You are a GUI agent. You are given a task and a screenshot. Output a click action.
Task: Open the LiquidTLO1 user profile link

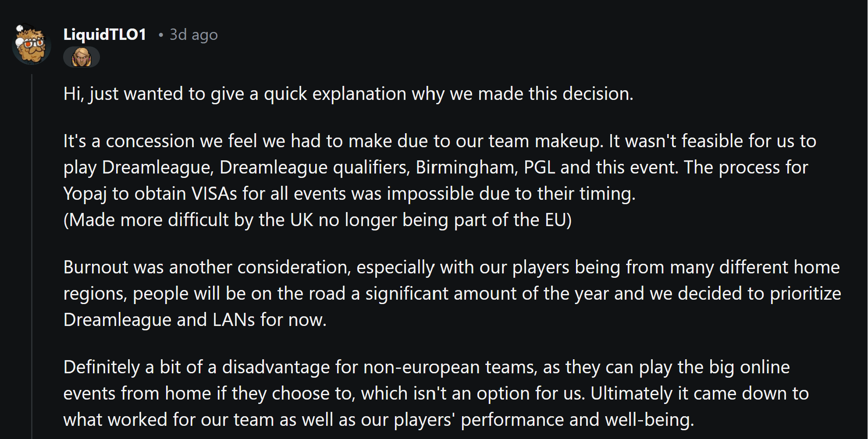pos(105,35)
